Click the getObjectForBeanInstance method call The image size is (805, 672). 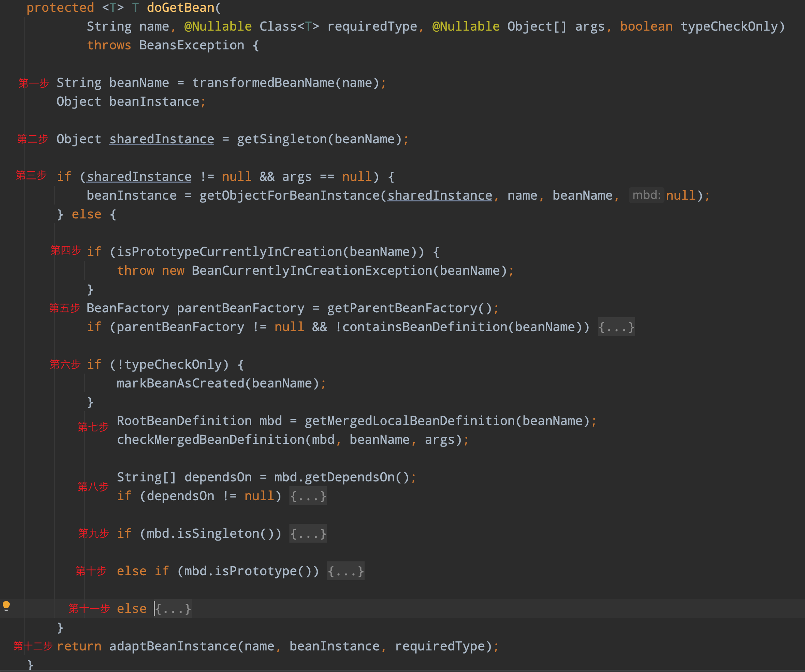pyautogui.click(x=289, y=195)
